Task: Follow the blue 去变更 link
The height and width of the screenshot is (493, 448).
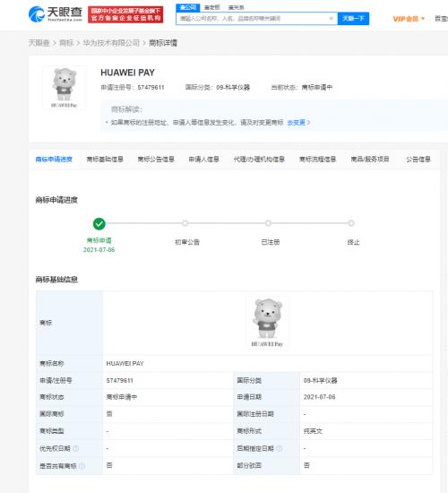Action: [x=298, y=122]
